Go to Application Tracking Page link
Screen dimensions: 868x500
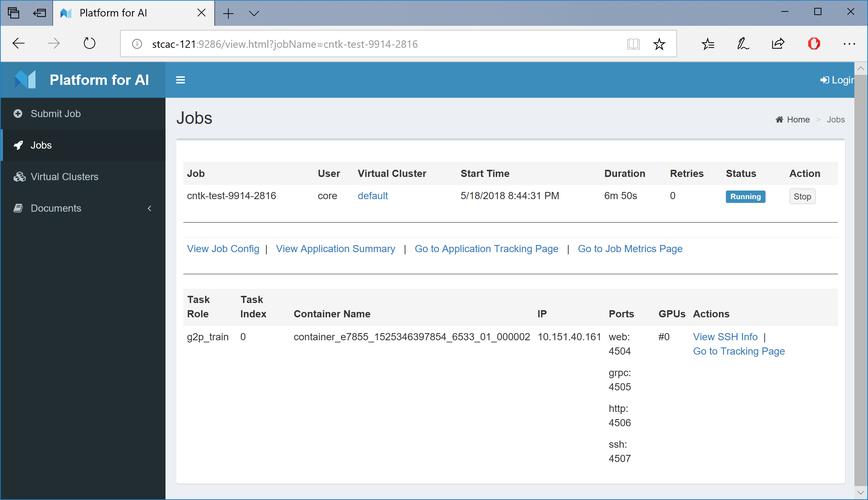point(486,249)
